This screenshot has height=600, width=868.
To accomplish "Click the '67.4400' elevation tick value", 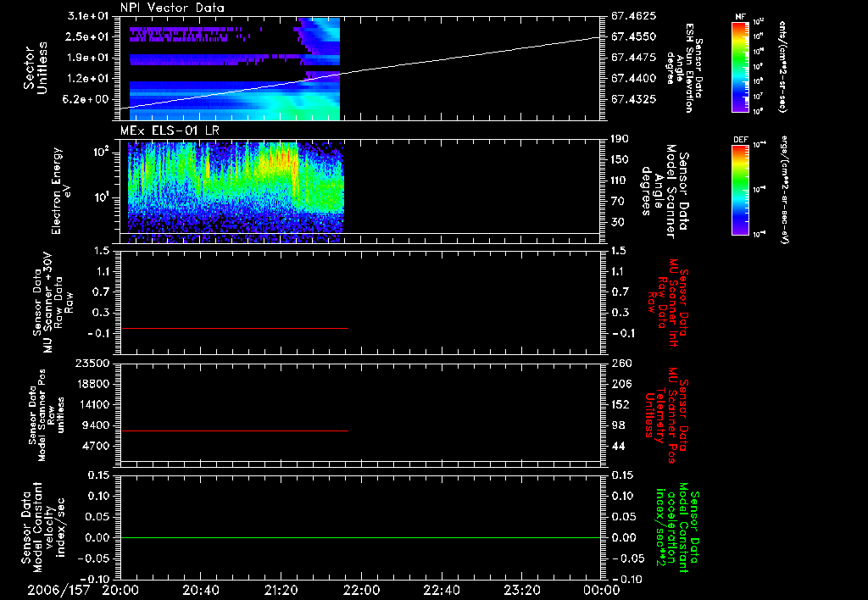I will pos(634,79).
